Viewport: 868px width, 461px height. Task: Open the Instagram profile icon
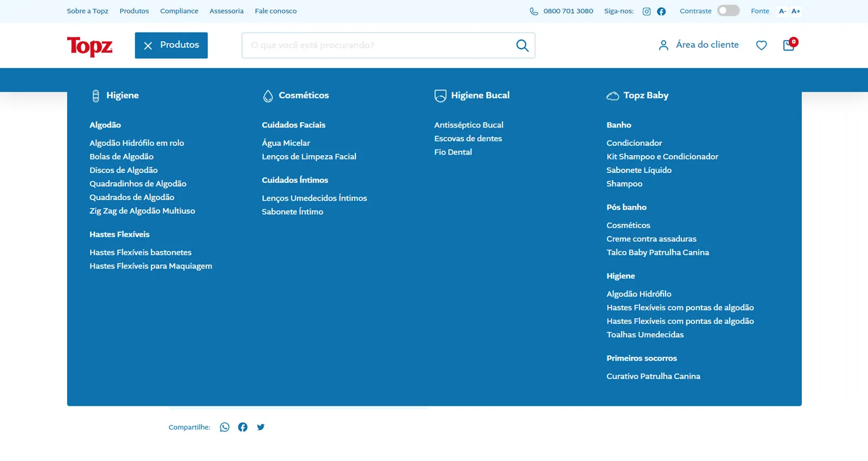647,11
